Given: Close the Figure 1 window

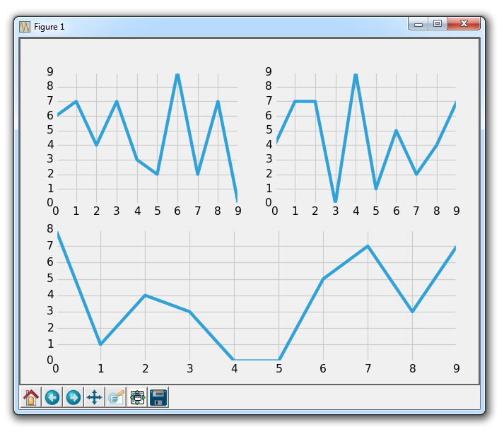Looking at the screenshot, I should pyautogui.click(x=464, y=24).
